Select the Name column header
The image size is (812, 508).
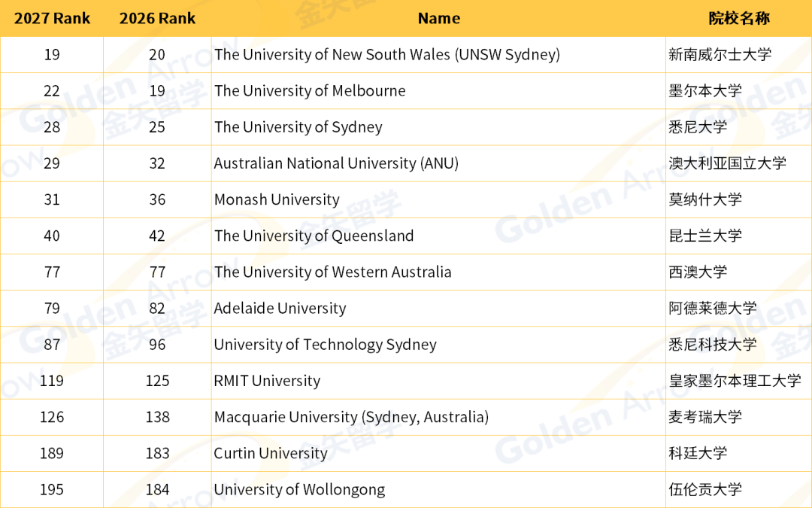click(438, 18)
